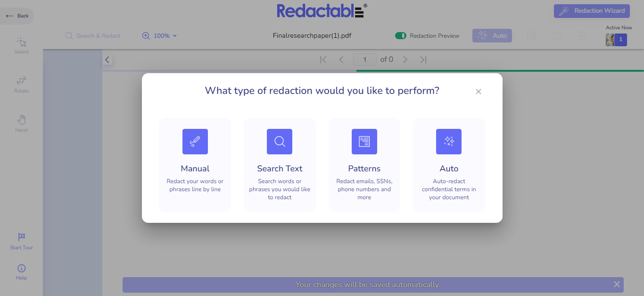Viewport: 644px width, 296px height.
Task: Click the Help icon
Action: [21, 271]
